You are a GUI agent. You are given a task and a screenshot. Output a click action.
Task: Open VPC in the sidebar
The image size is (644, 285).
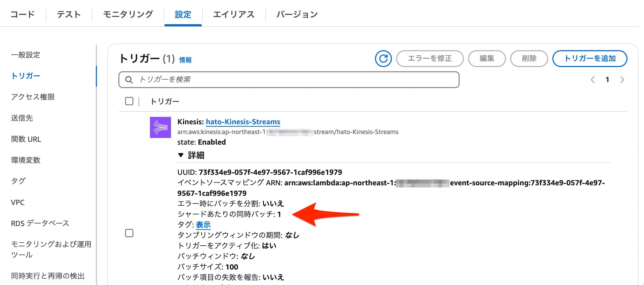pos(18,202)
